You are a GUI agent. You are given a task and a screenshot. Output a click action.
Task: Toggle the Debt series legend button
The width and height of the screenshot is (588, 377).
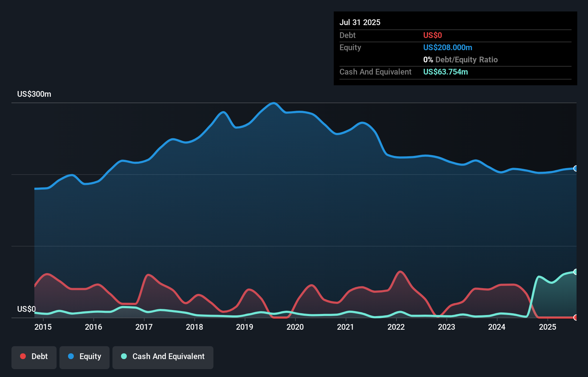[34, 357]
